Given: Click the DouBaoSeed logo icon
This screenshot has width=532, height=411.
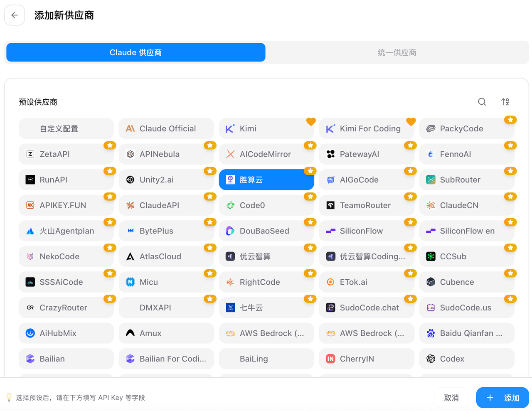Looking at the screenshot, I should tap(230, 231).
